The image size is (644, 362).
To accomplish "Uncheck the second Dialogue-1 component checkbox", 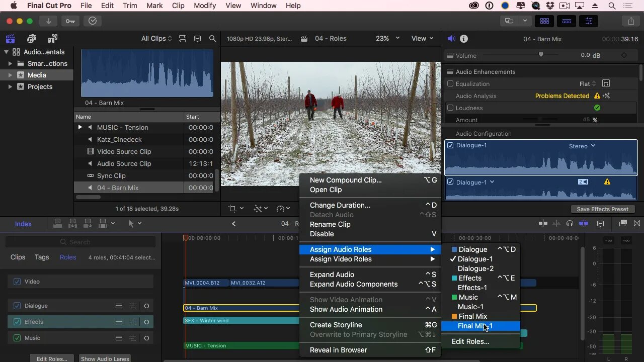I will (x=450, y=182).
